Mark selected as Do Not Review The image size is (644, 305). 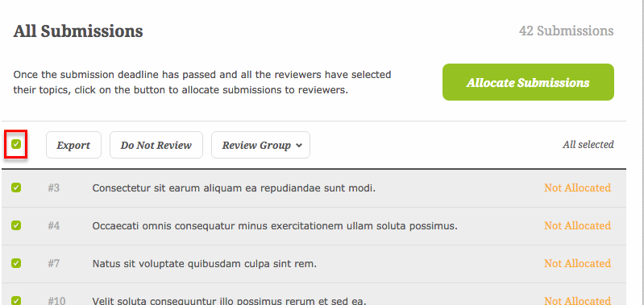[x=156, y=145]
